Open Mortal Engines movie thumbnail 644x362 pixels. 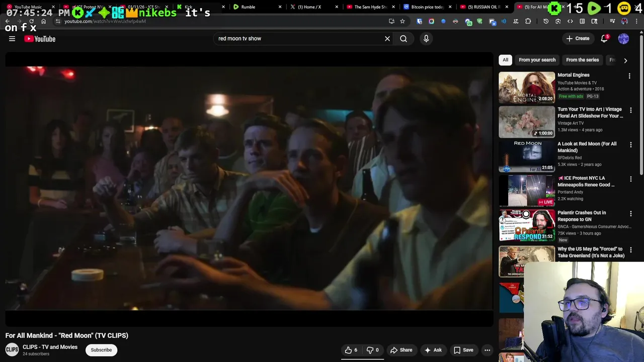tap(527, 87)
